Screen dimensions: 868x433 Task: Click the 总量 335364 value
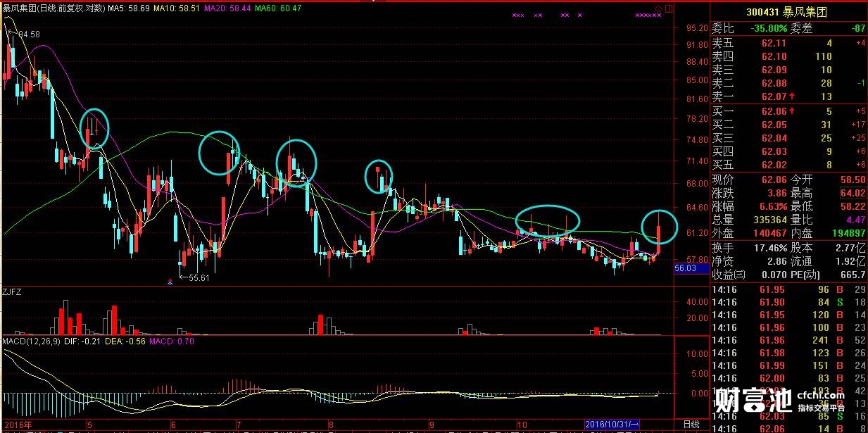click(769, 220)
